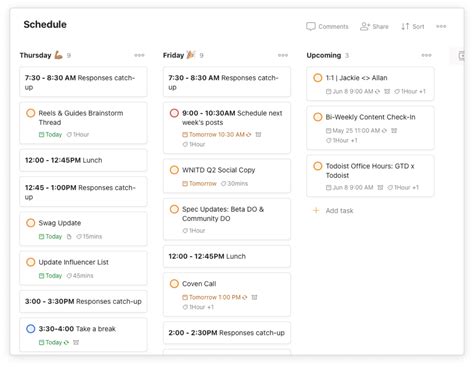
Task: Complete the Spec Updates: Beta DO task
Action: (174, 209)
